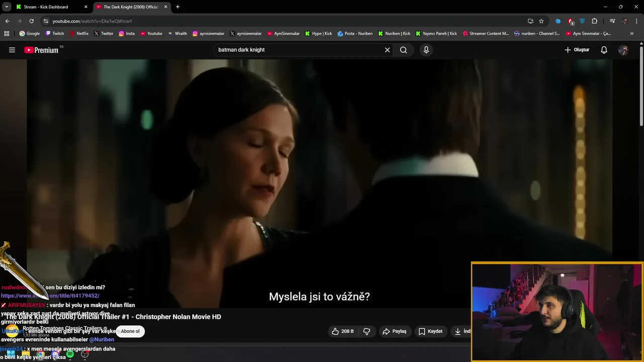Image resolution: width=644 pixels, height=362 pixels.
Task: Open the Insta bookmark
Action: (x=127, y=34)
